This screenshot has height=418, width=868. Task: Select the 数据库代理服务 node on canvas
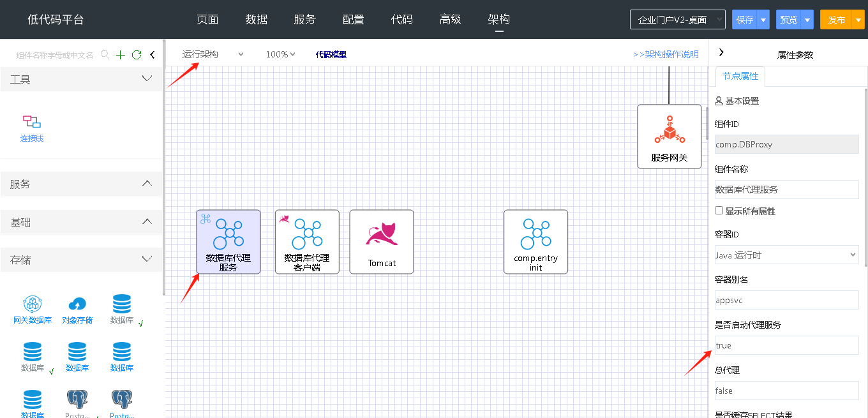(x=228, y=242)
